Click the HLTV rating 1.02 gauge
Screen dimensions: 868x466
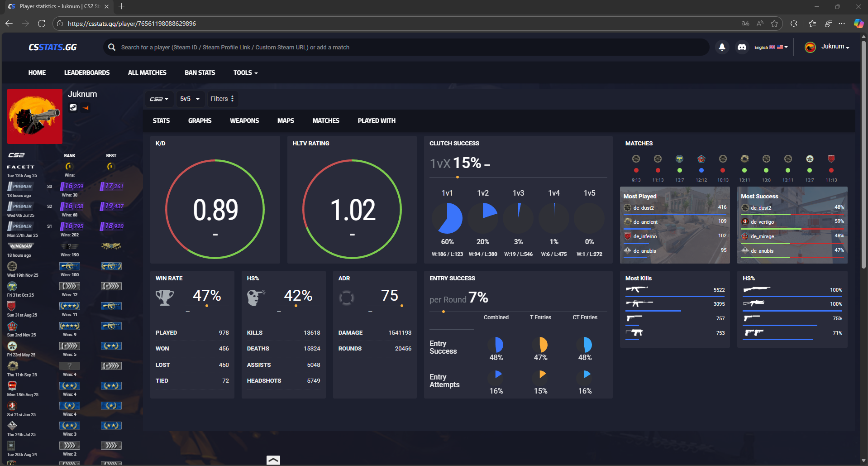click(x=352, y=209)
